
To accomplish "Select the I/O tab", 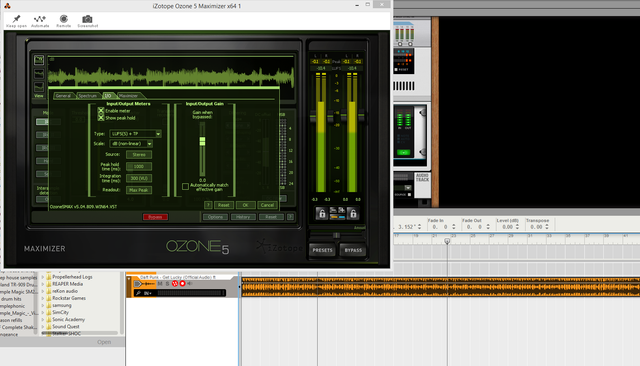I will point(108,96).
